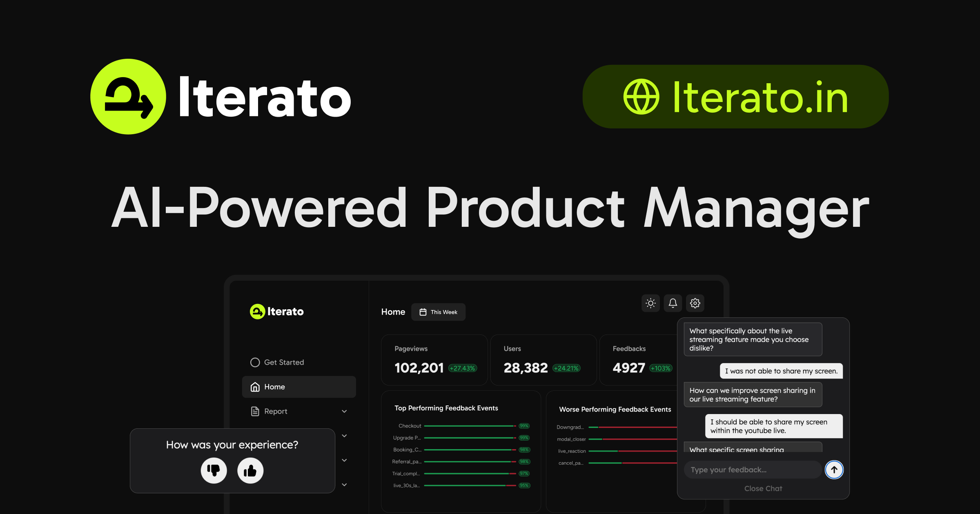Click the Home page title

tap(393, 312)
